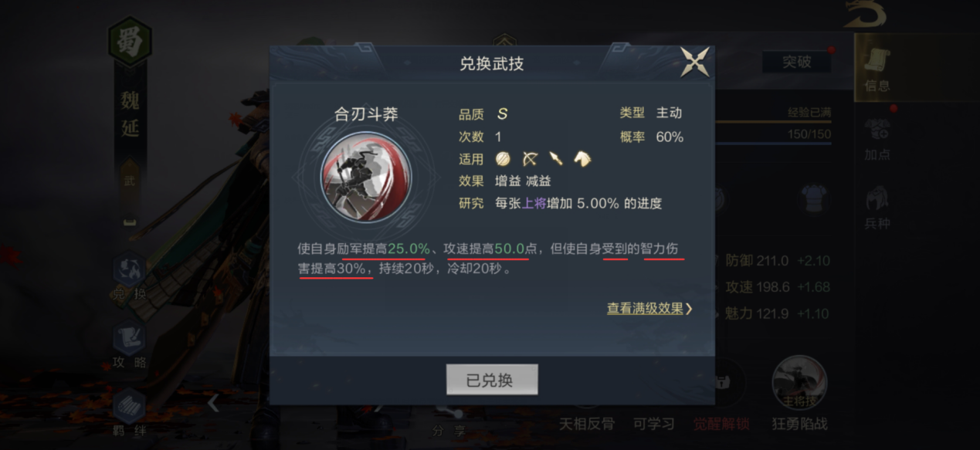This screenshot has height=450, width=980.
Task: Select the 狂勇陷战 main skill thumbnail
Action: coord(799,393)
